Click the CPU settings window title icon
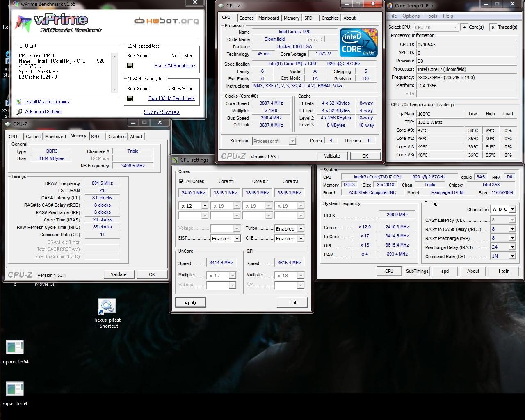 tap(176, 160)
